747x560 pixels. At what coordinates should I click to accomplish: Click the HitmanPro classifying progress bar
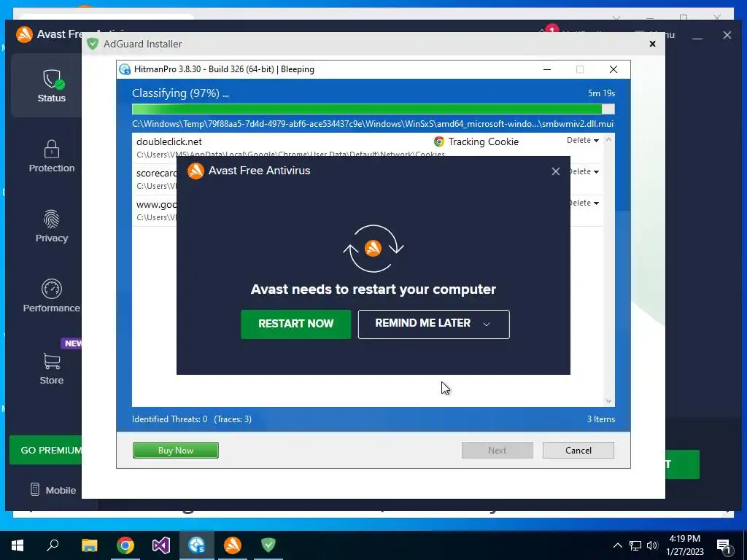tap(373, 109)
